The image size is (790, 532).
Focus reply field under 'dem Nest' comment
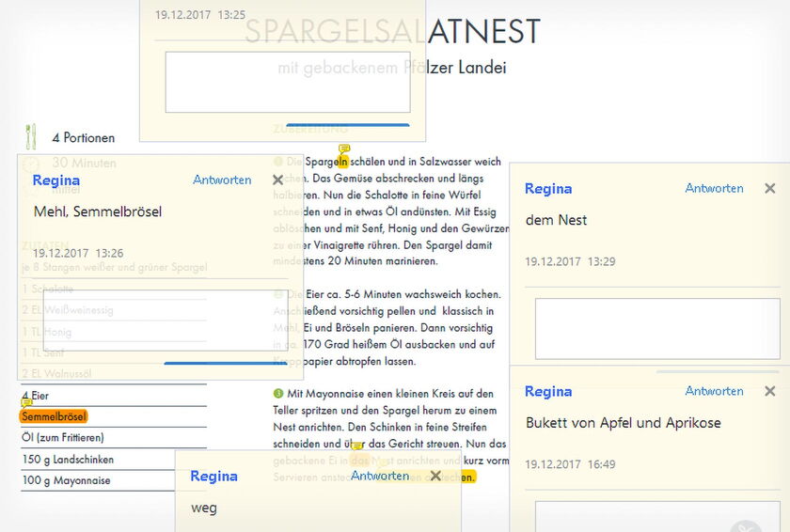point(657,329)
